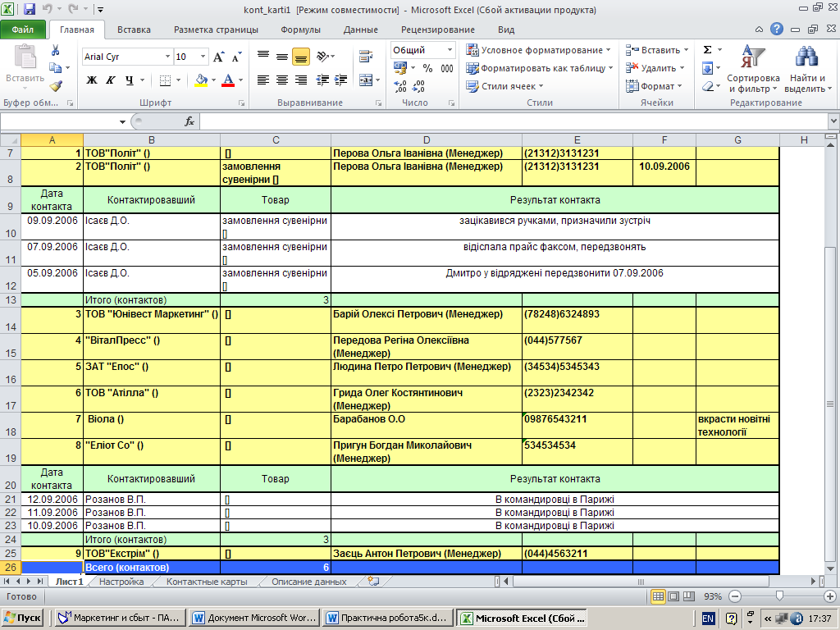The width and height of the screenshot is (840, 630).
Task: Open Условное форматирование dropdown
Action: (538, 50)
